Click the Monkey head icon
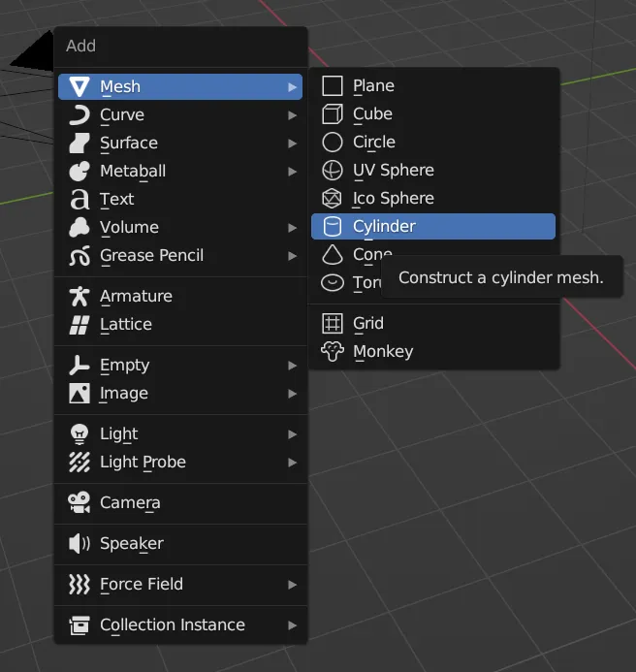The height and width of the screenshot is (672, 636). 333,351
